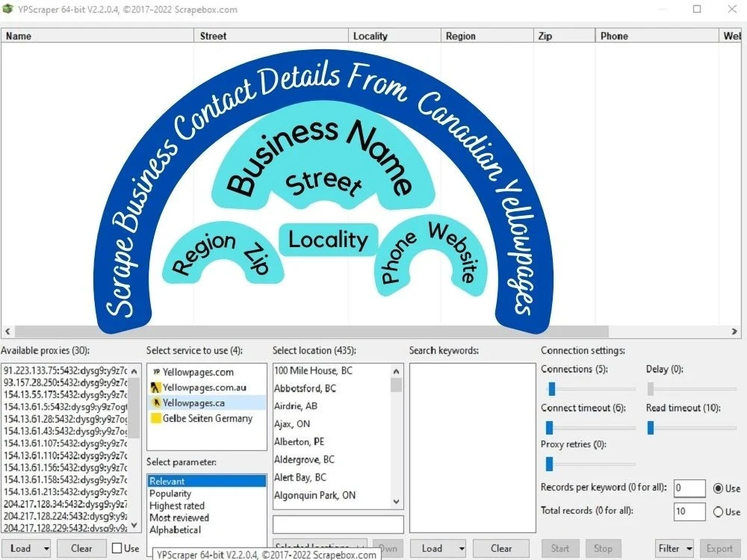Select location 100 Mile House, BC
The width and height of the screenshot is (747, 560).
tap(332, 370)
